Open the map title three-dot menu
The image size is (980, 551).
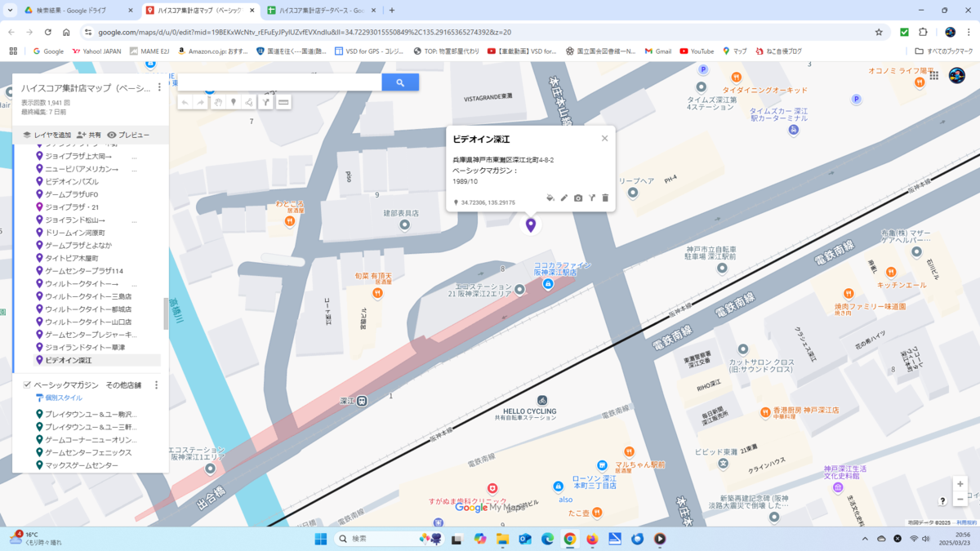click(159, 87)
